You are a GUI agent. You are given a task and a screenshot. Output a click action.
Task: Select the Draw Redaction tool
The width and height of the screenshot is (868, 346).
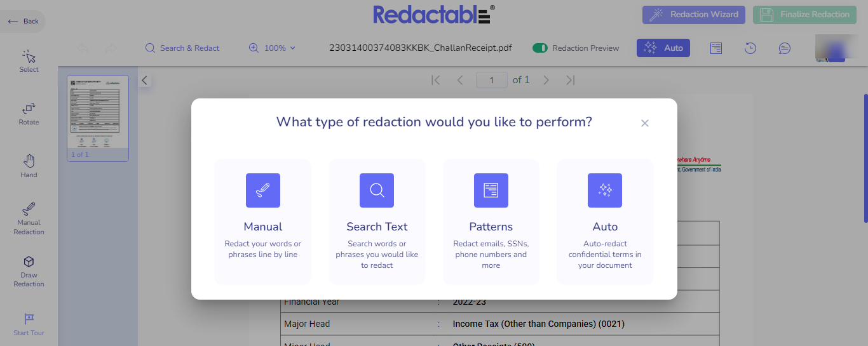pyautogui.click(x=29, y=272)
